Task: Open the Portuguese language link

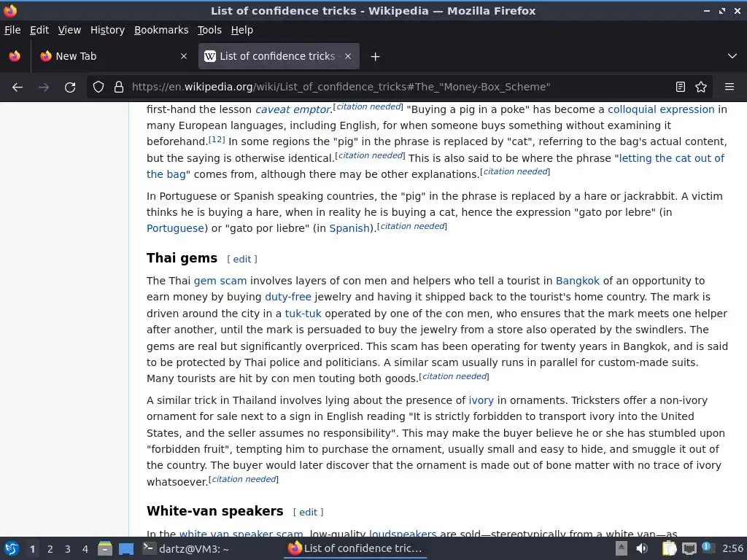Action: pos(175,228)
